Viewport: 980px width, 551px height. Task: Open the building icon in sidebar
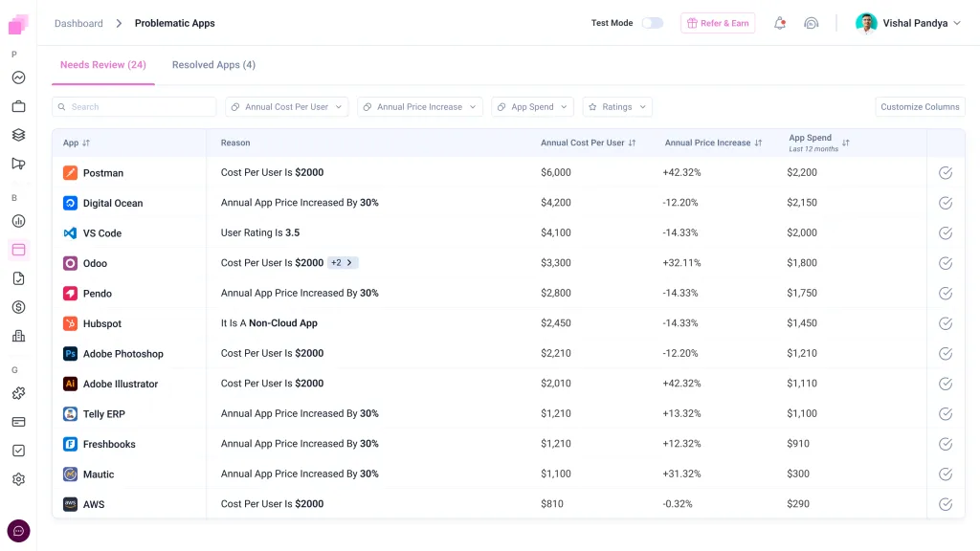(19, 336)
